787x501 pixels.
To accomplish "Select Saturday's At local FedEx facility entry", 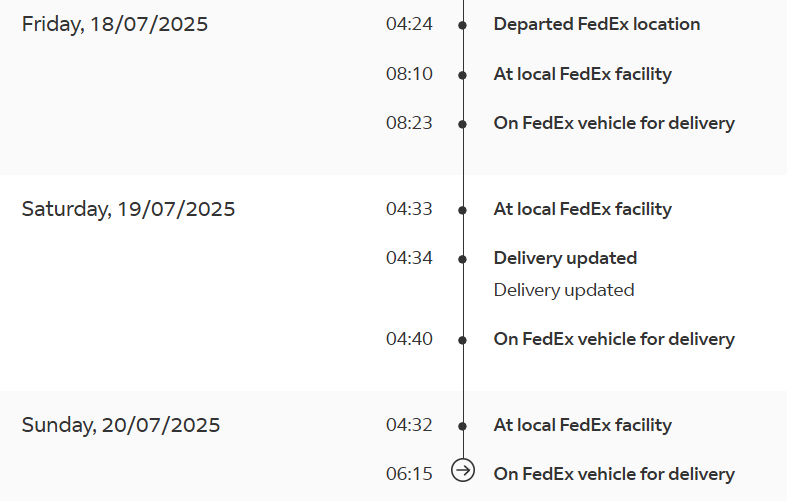I will tap(583, 209).
